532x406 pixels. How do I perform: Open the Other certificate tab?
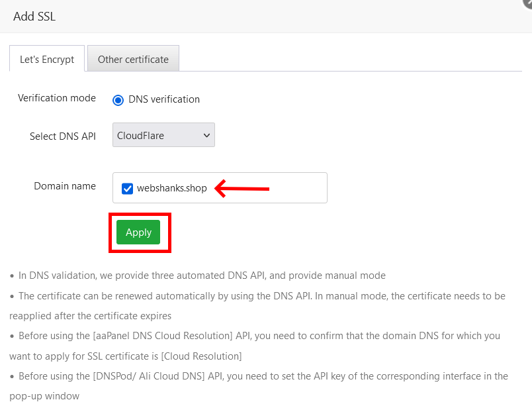tap(133, 58)
